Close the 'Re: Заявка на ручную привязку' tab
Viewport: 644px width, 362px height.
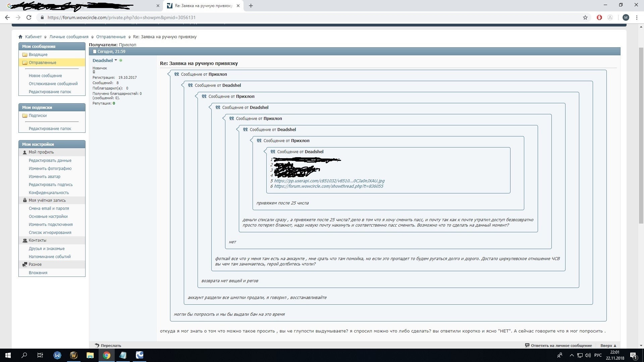pyautogui.click(x=238, y=6)
